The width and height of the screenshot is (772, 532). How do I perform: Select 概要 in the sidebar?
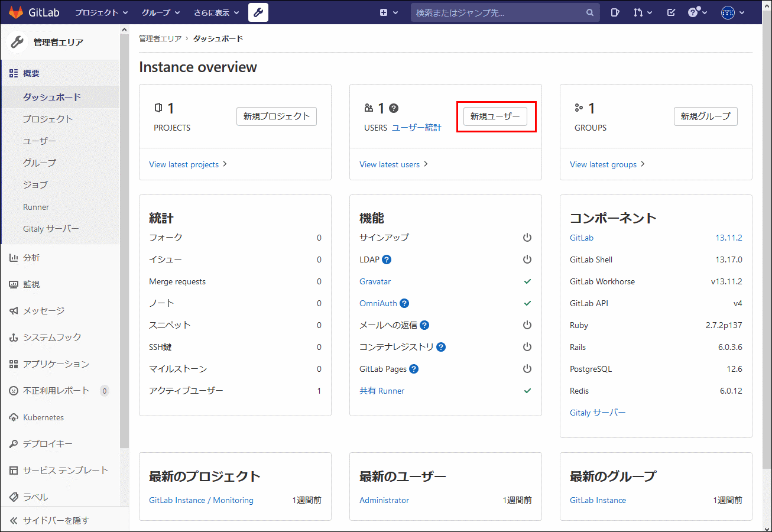pos(60,73)
